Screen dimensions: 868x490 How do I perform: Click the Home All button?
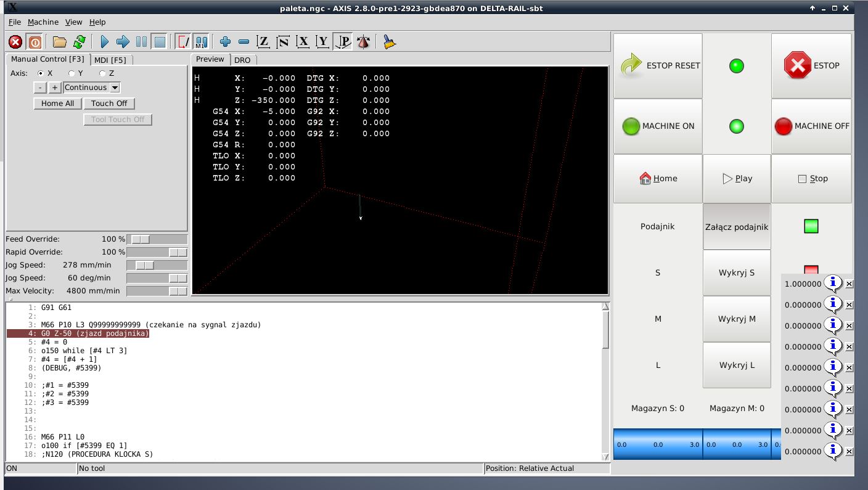57,104
